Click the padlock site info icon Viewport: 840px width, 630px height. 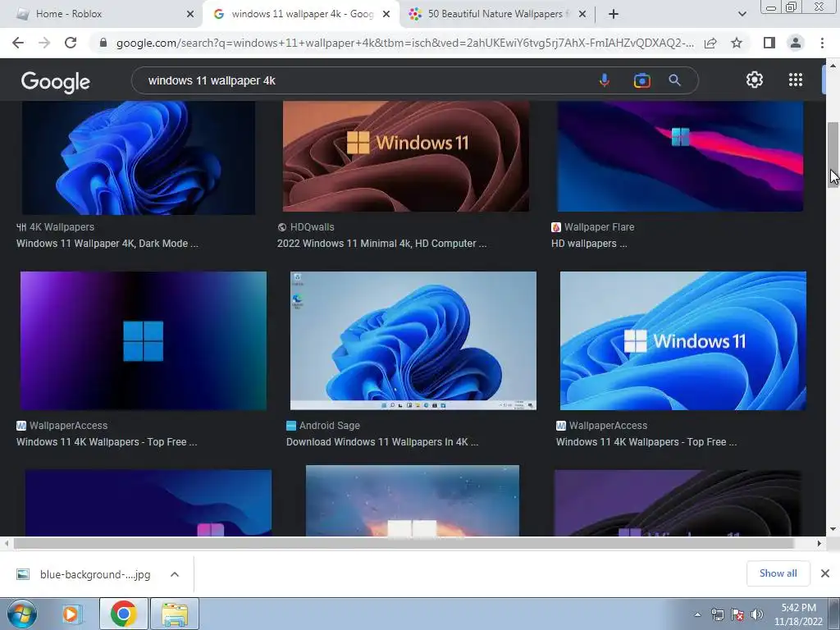click(103, 43)
